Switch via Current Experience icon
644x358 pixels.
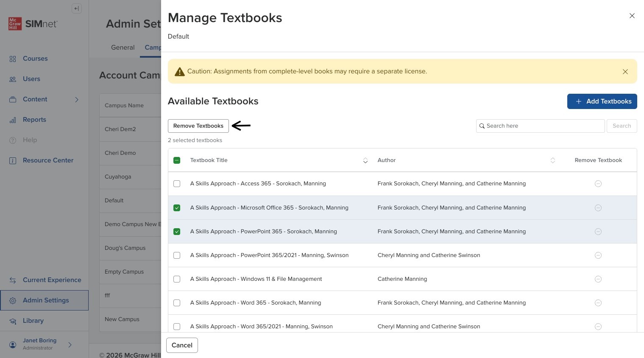click(13, 280)
